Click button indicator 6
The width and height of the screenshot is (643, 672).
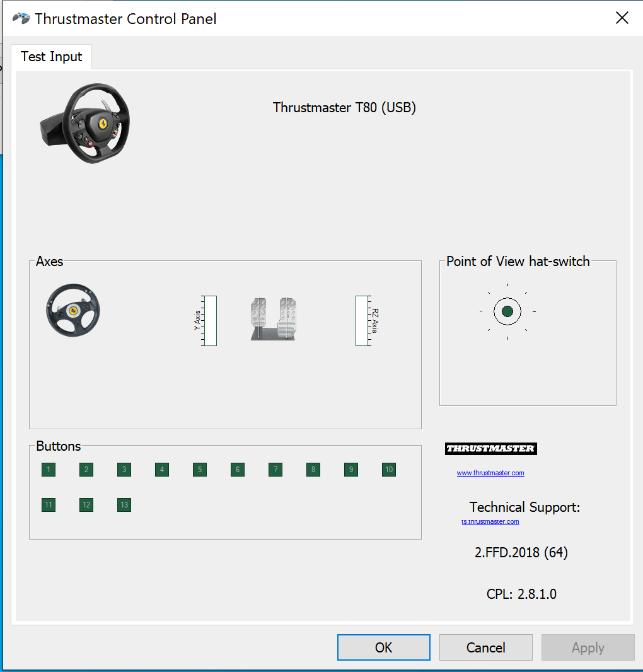click(238, 469)
